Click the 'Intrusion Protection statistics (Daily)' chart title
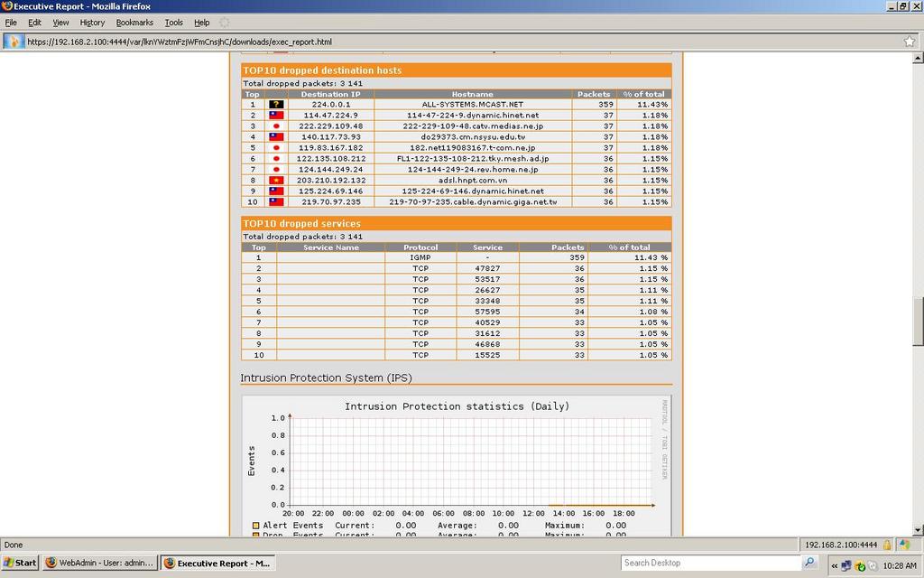 click(457, 406)
